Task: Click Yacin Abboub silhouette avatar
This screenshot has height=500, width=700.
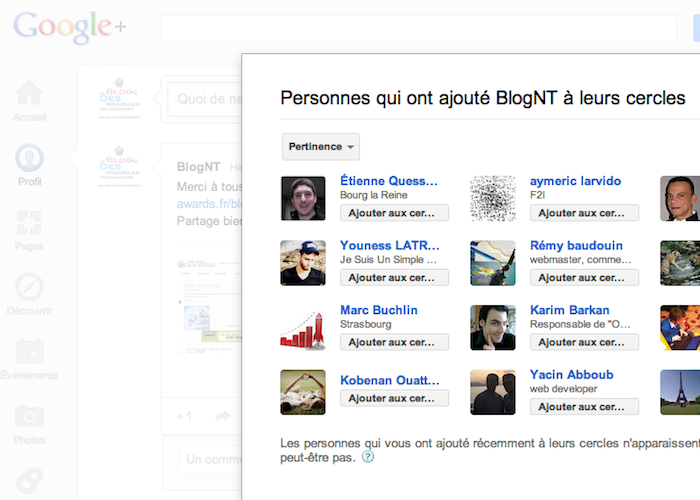Action: pos(493,392)
